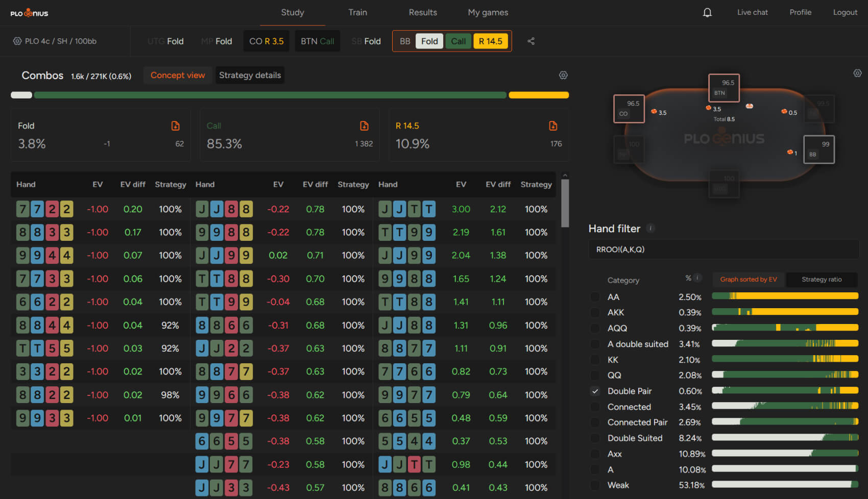Select the BB Fold action button
This screenshot has height=499, width=868.
coord(429,41)
